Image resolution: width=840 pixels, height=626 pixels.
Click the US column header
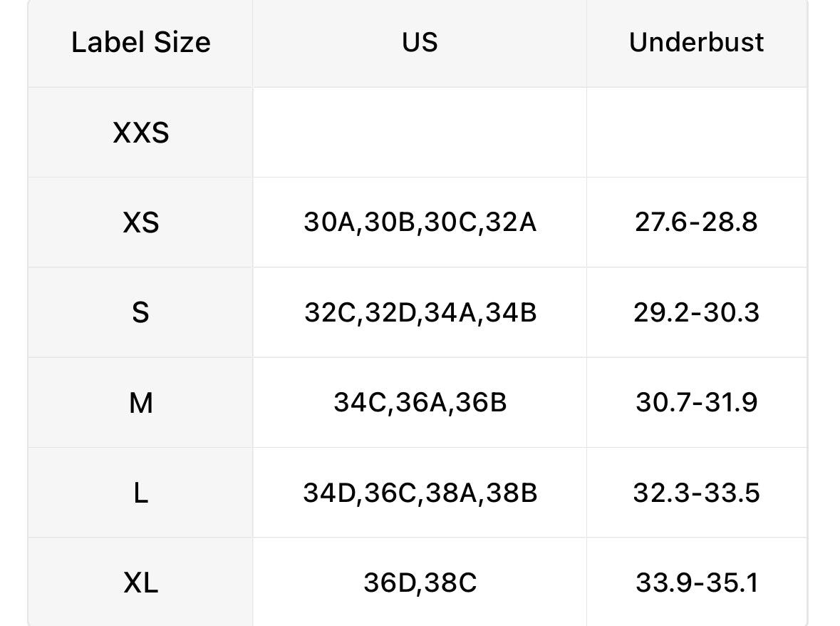pos(420,43)
